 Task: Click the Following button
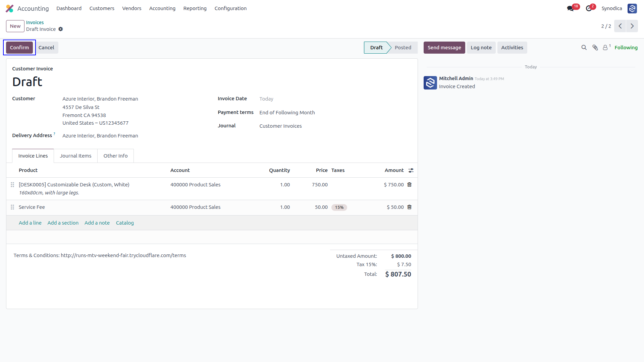click(626, 48)
